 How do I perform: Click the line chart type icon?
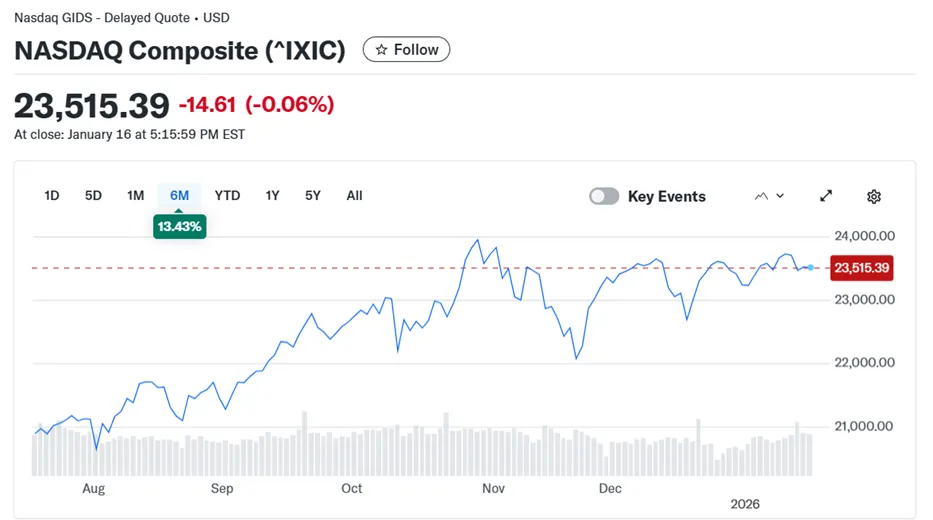[x=761, y=197]
